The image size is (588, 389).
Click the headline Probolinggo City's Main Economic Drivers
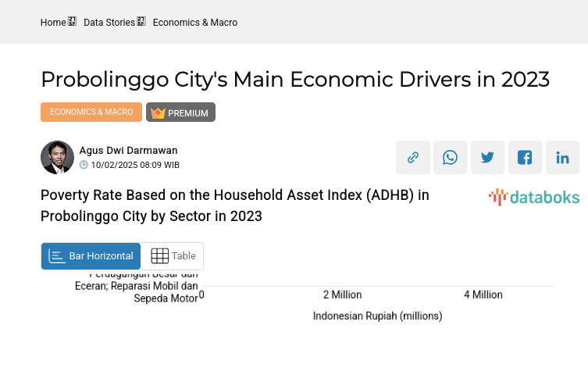295,79
